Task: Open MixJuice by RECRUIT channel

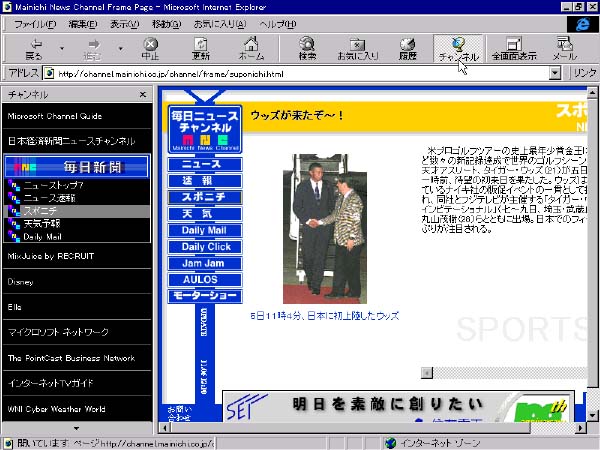Action: 77,256
